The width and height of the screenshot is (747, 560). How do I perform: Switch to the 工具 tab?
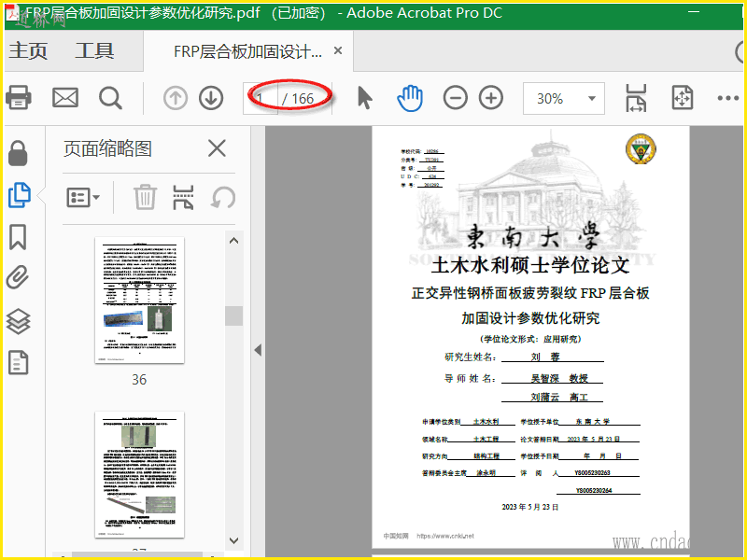(x=94, y=50)
